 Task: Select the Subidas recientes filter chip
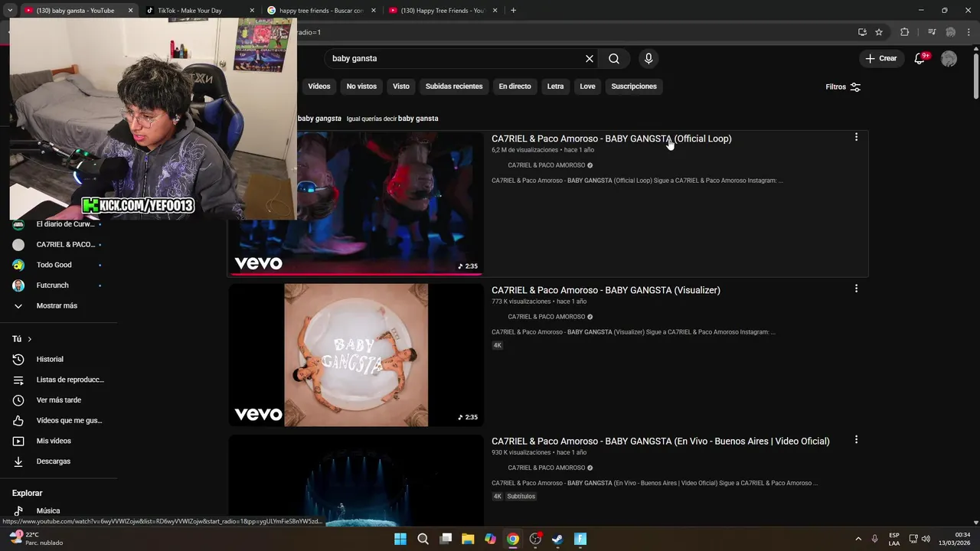[x=454, y=86]
